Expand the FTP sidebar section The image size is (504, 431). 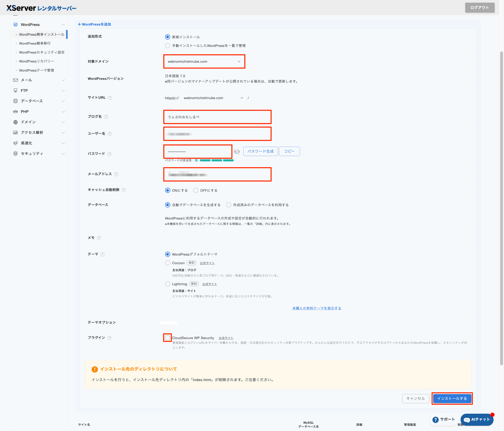click(63, 91)
